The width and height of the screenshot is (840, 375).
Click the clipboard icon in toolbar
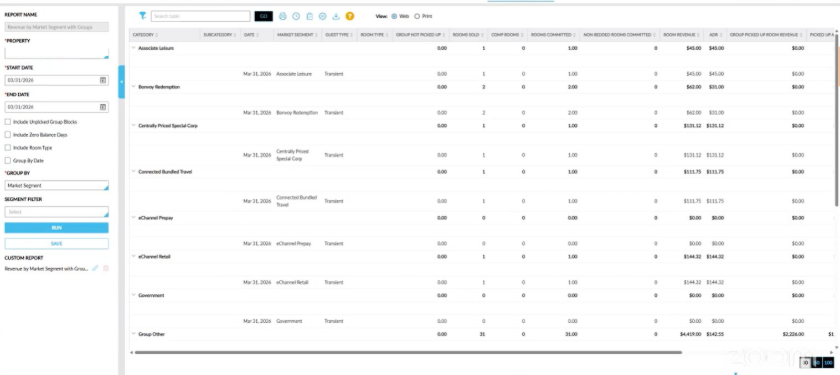pyautogui.click(x=310, y=16)
